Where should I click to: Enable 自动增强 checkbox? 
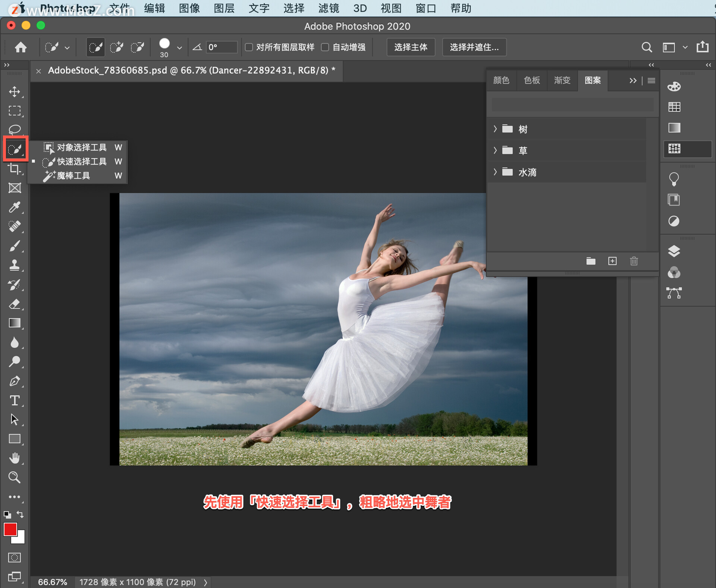pos(325,47)
